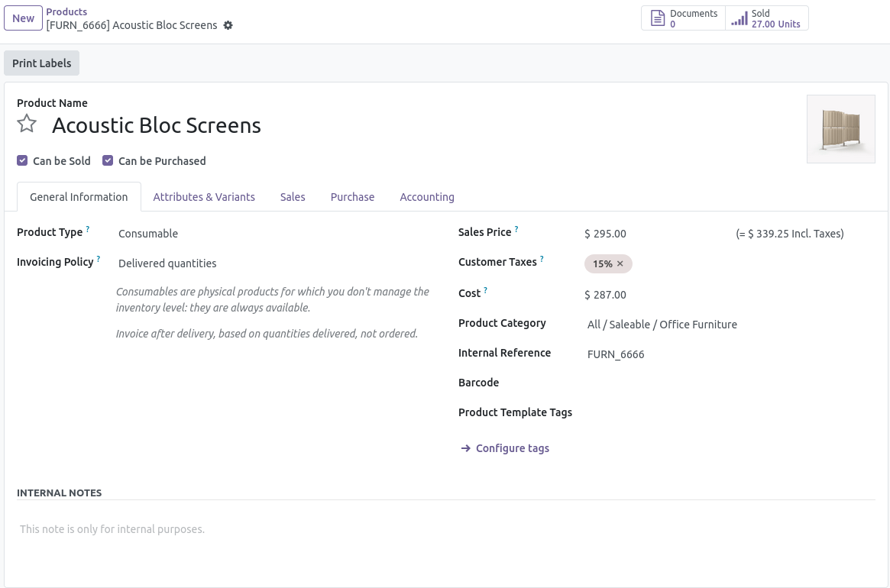Create a New product record

[x=23, y=18]
